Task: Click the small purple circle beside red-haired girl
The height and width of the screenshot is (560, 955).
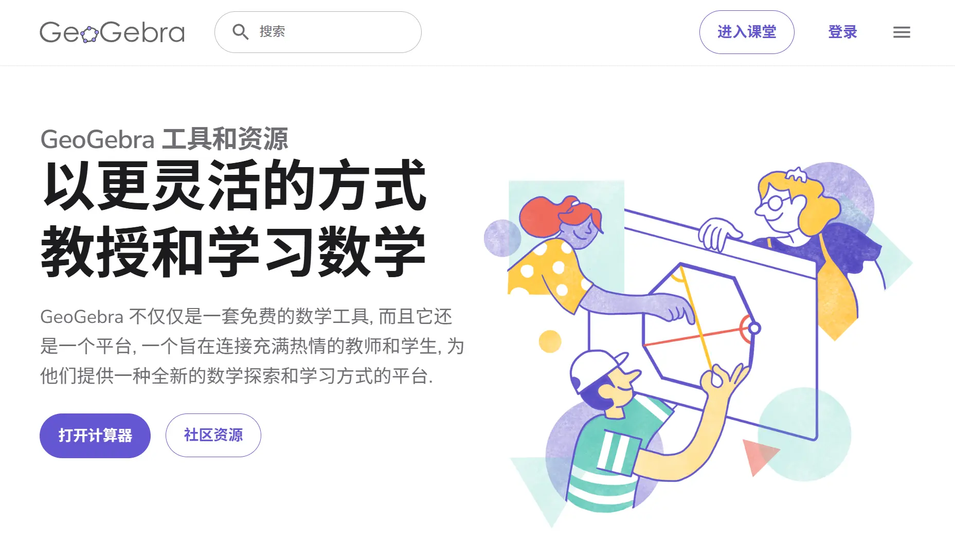Action: tap(502, 238)
